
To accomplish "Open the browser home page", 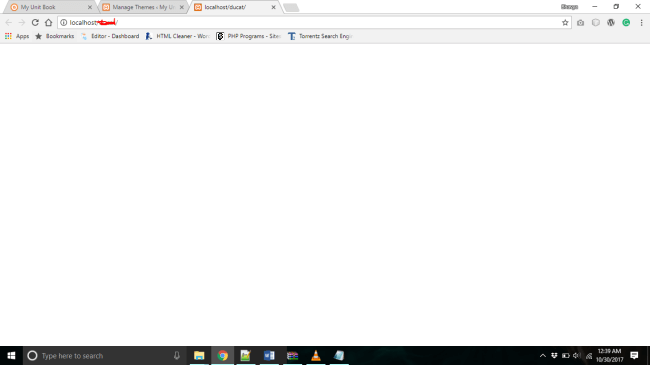I will 49,22.
